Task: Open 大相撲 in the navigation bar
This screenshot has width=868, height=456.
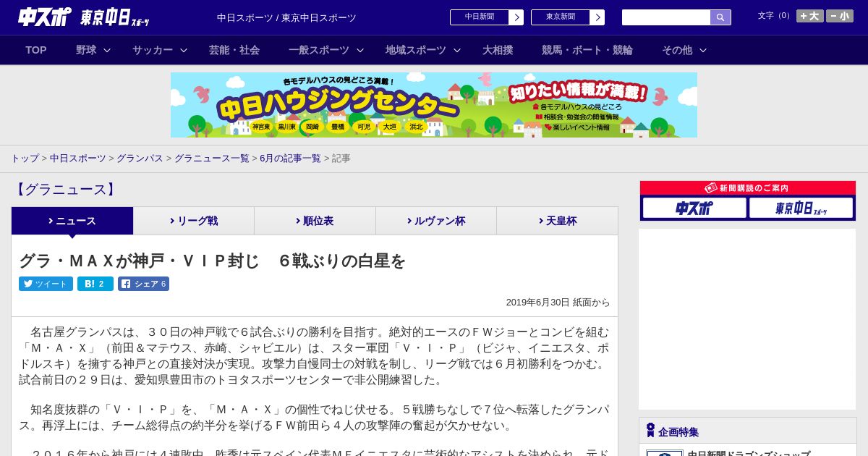Action: pos(498,50)
